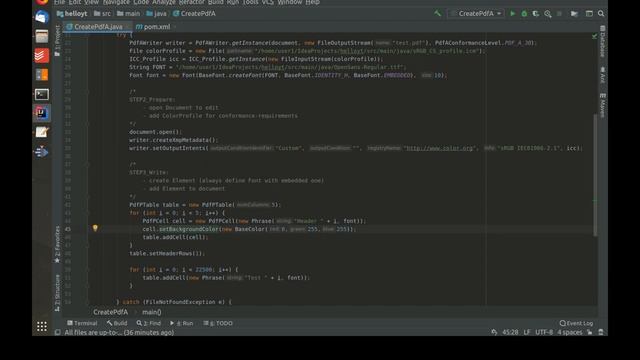Screen dimensions: 640x360
Task: Run CreatePdfA with the green play icon
Action: (x=513, y=13)
